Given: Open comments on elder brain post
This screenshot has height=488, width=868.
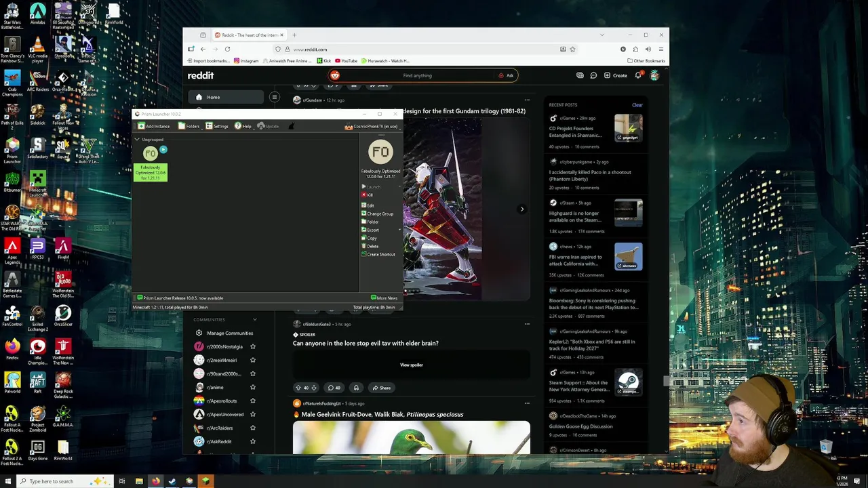Looking at the screenshot, I should click(x=334, y=388).
